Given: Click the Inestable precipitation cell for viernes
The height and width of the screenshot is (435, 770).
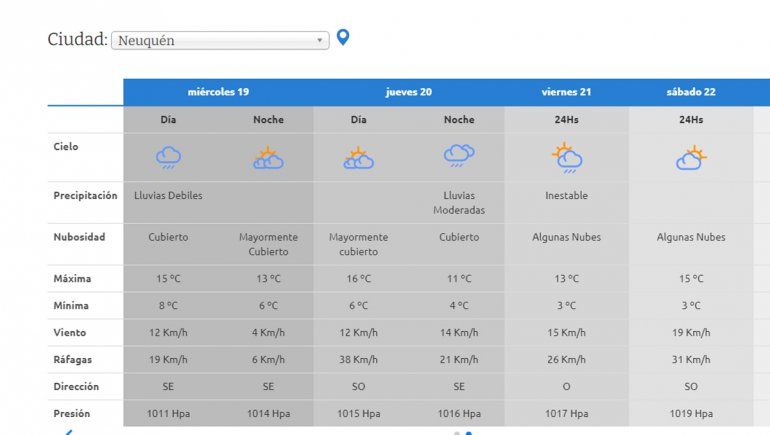Looking at the screenshot, I should click(x=567, y=196).
